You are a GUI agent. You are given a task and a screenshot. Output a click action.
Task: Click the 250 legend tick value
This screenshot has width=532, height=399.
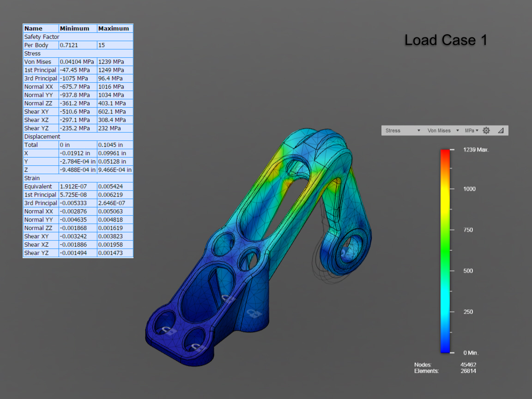468,312
